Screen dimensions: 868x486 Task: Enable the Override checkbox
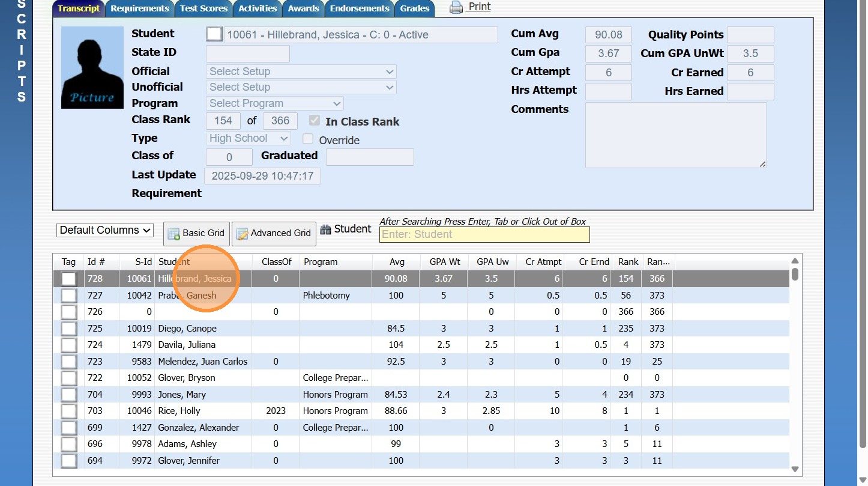[x=308, y=139]
